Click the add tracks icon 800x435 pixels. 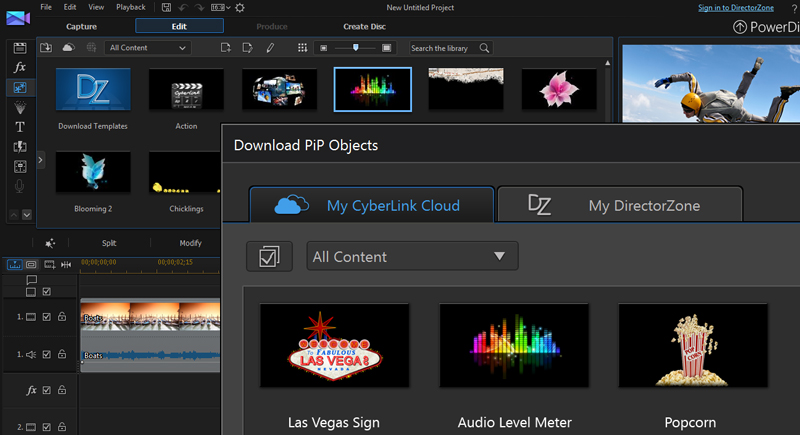point(49,264)
